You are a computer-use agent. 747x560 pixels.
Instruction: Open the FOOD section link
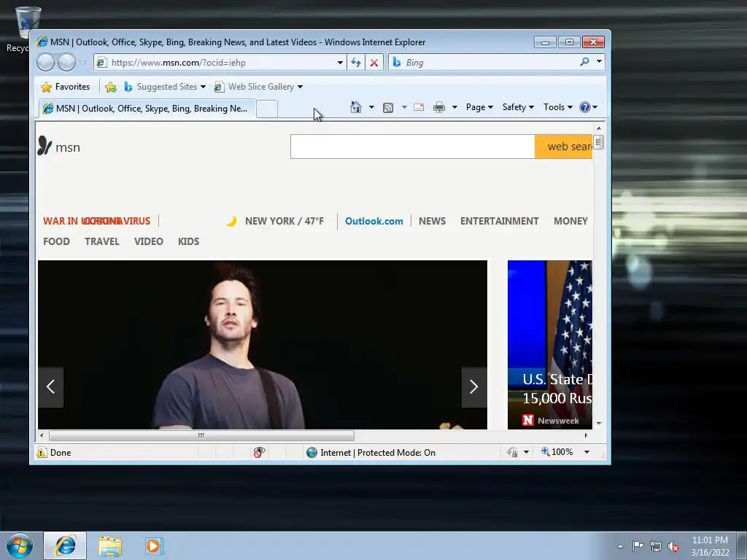tap(56, 241)
